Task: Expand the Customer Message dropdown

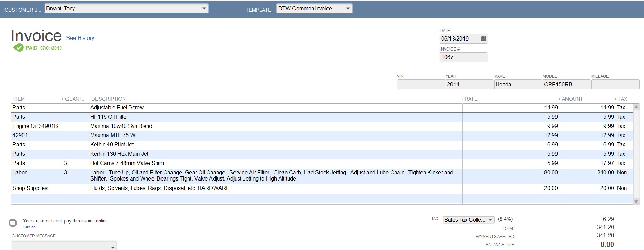Action: tap(113, 247)
